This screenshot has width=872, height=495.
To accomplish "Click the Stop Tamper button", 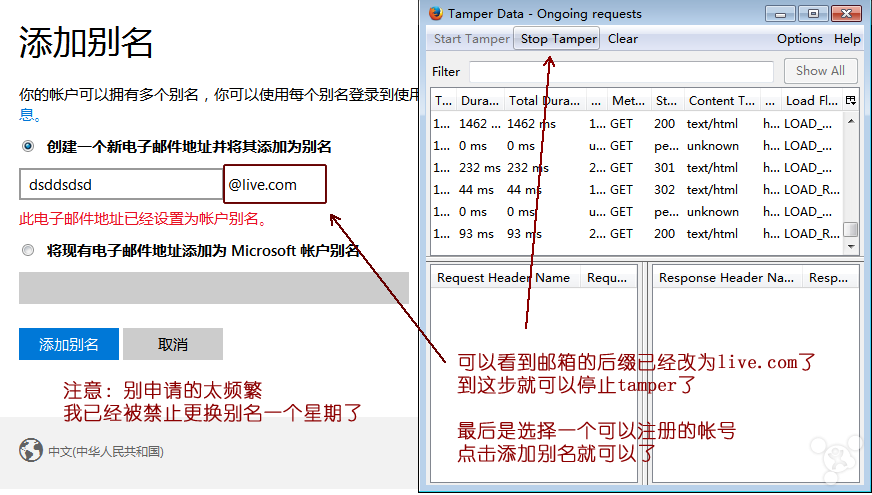I will pos(557,38).
